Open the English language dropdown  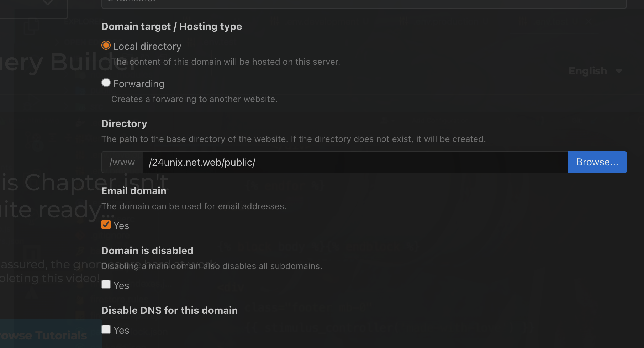click(588, 71)
